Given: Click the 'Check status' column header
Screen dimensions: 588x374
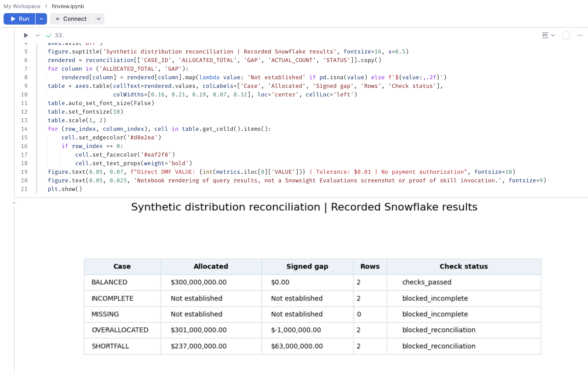Looking at the screenshot, I should 464,266.
